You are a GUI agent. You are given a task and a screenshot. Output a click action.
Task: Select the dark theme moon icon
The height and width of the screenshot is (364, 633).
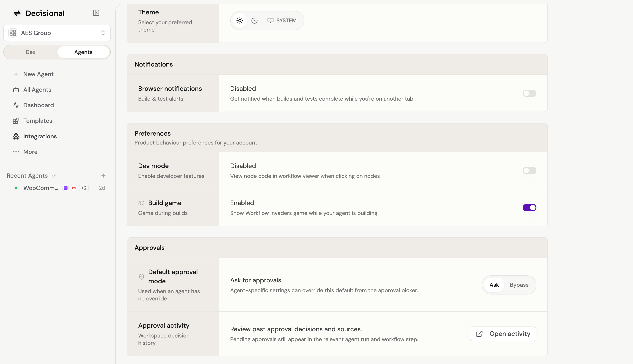tap(254, 21)
